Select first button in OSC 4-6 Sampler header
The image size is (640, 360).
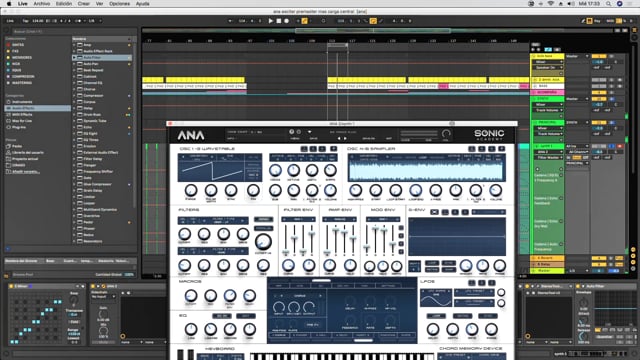pyautogui.click(x=472, y=149)
